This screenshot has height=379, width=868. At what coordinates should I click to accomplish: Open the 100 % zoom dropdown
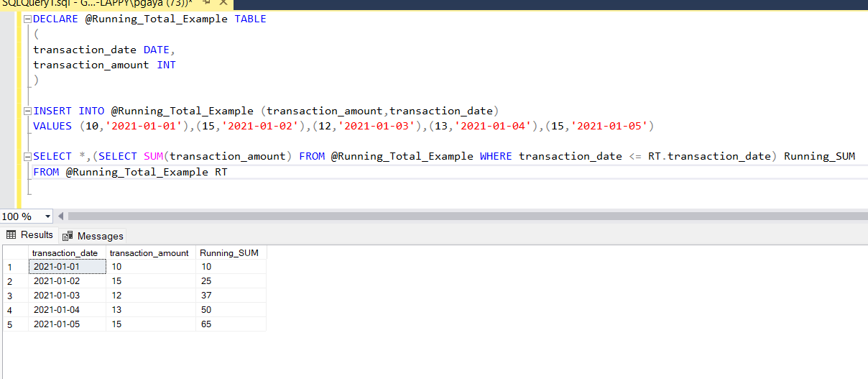click(x=48, y=216)
